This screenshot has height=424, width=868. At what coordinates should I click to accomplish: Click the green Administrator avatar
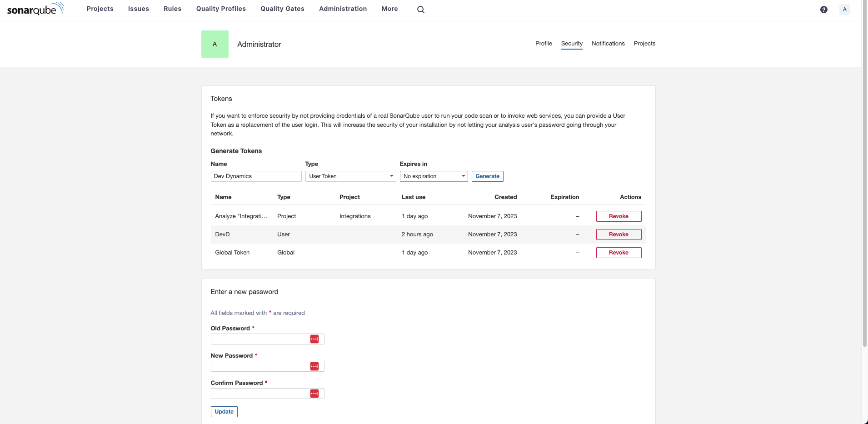click(x=215, y=44)
